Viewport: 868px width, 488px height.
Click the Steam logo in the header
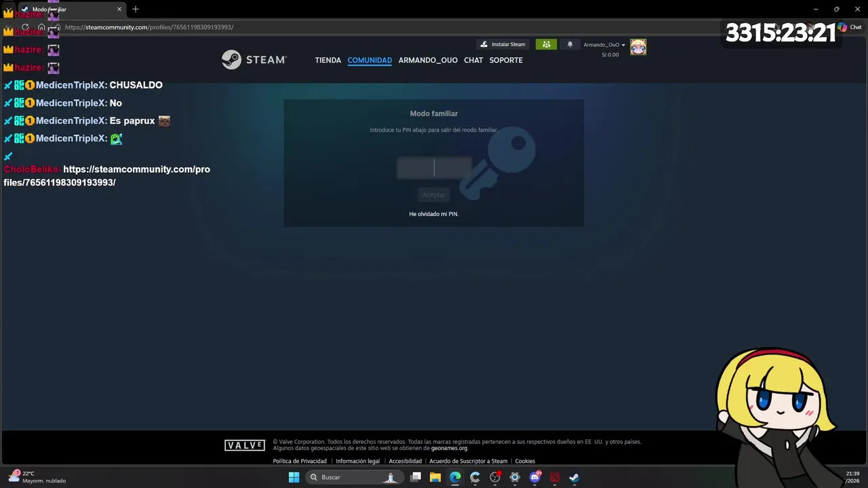click(x=254, y=60)
